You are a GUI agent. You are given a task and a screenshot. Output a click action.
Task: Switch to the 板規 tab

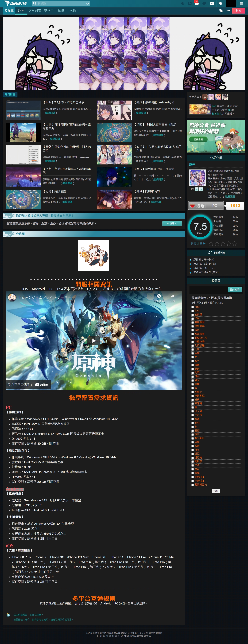point(61,10)
